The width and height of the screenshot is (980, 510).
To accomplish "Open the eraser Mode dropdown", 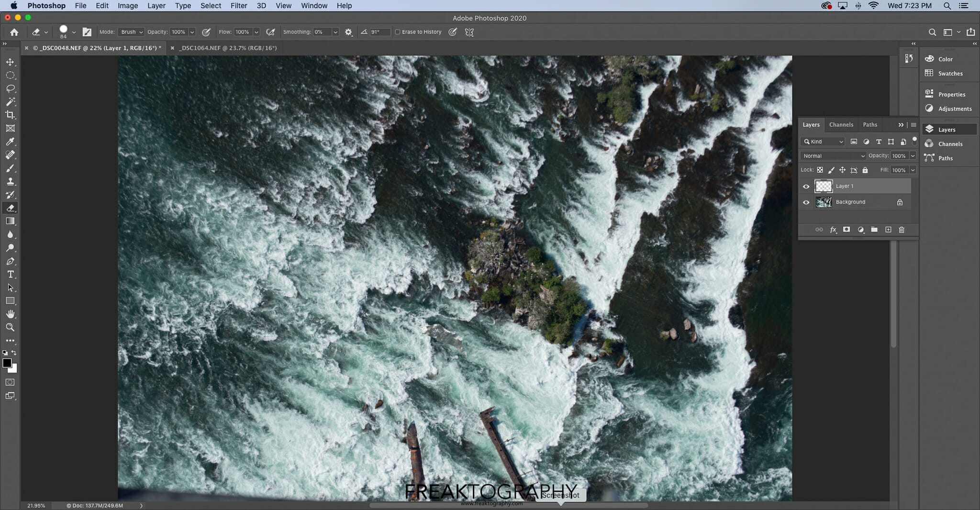I will pos(131,32).
